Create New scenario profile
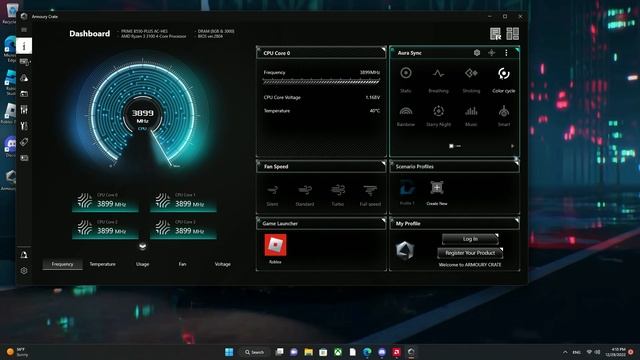 (437, 192)
